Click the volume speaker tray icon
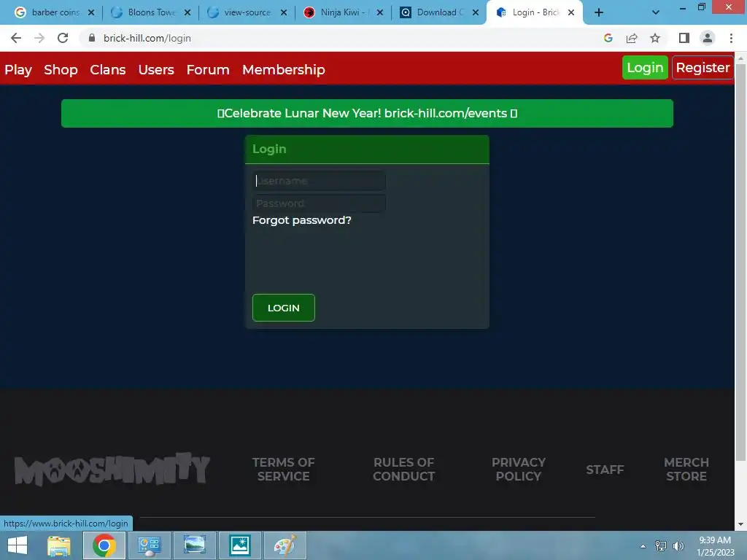This screenshot has height=560, width=747. click(x=678, y=545)
